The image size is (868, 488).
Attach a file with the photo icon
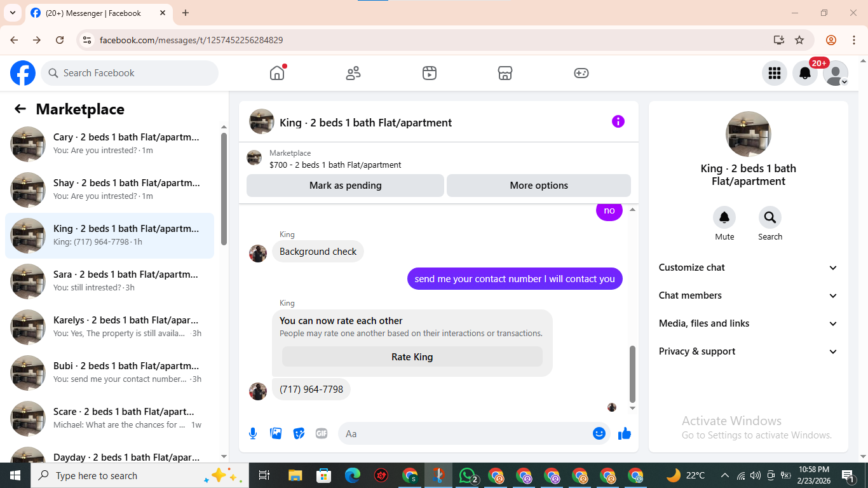coord(276,433)
